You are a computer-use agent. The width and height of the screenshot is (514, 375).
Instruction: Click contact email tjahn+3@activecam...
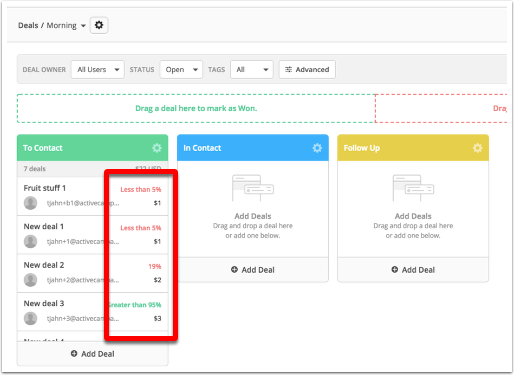point(83,318)
